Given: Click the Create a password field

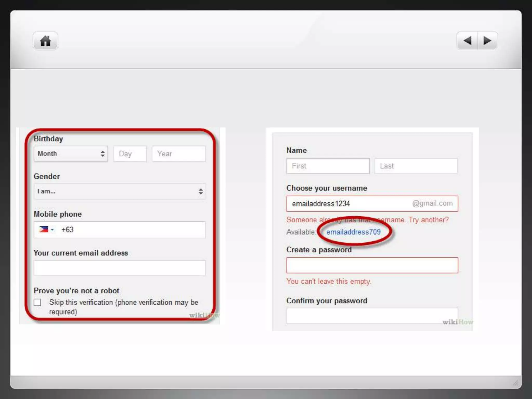Looking at the screenshot, I should 372,265.
